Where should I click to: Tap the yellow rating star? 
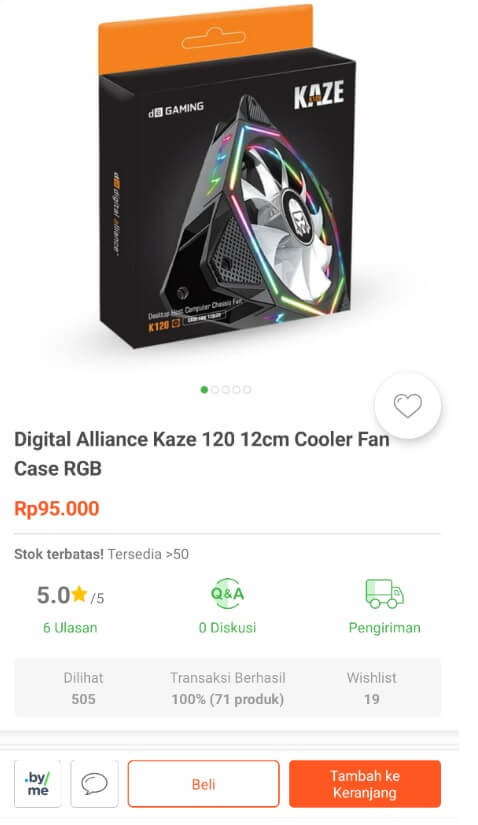[79, 595]
